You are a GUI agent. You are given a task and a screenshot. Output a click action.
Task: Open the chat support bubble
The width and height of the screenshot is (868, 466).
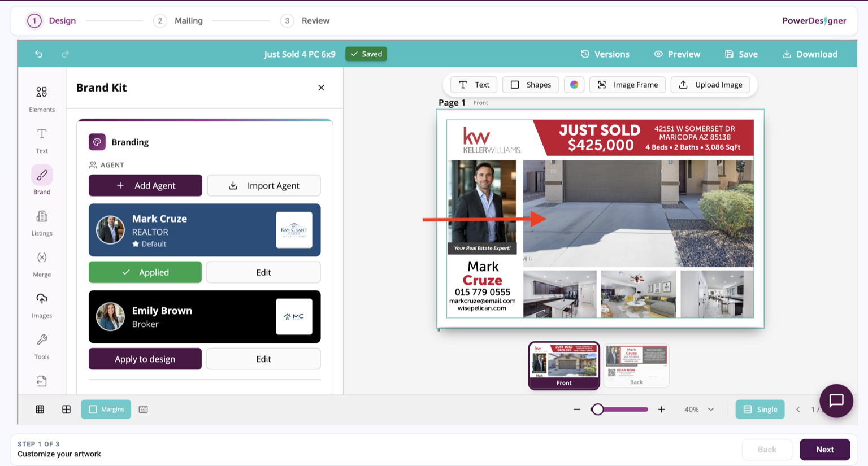836,400
